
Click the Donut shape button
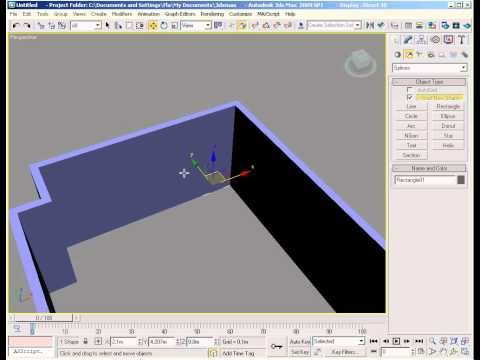(448, 126)
